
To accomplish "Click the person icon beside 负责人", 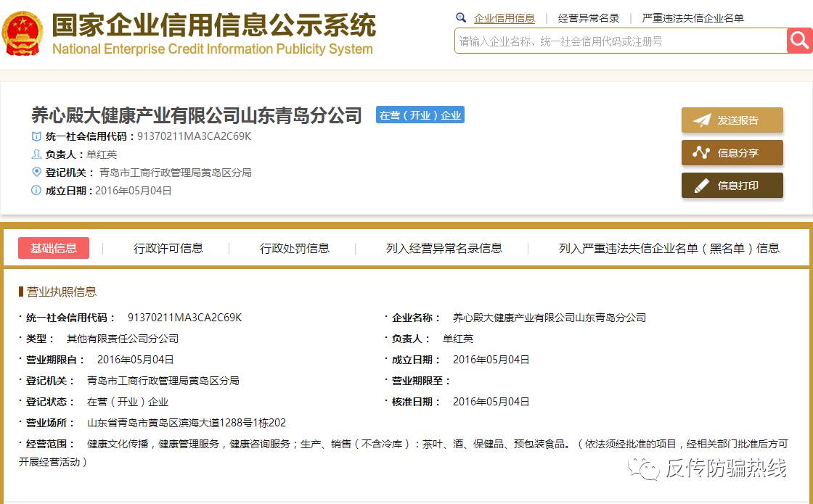I will tap(36, 154).
